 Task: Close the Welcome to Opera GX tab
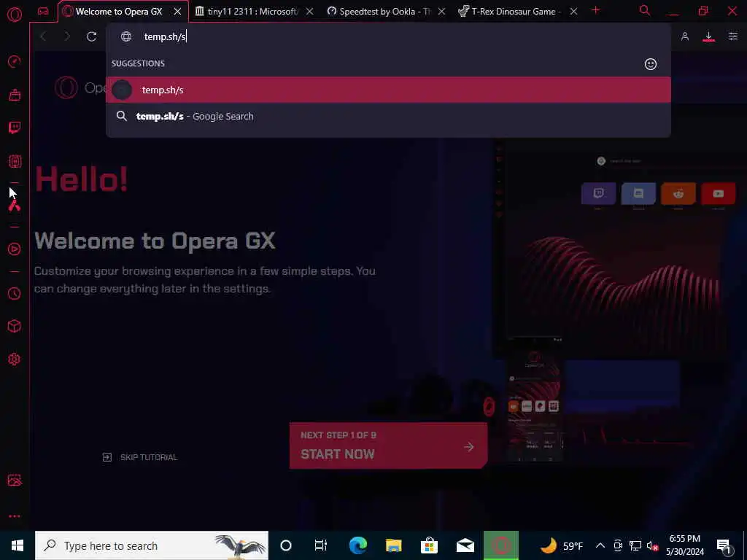[x=177, y=12]
